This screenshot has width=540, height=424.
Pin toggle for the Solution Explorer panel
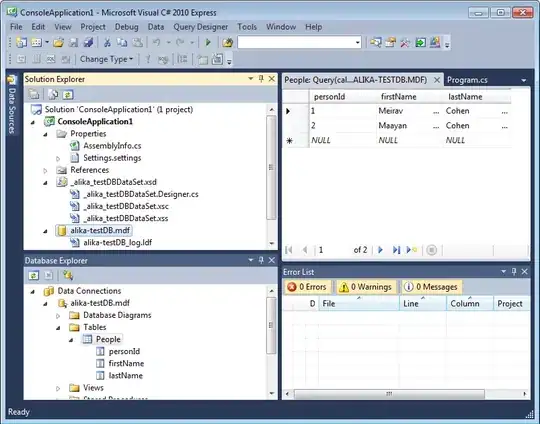(x=261, y=79)
